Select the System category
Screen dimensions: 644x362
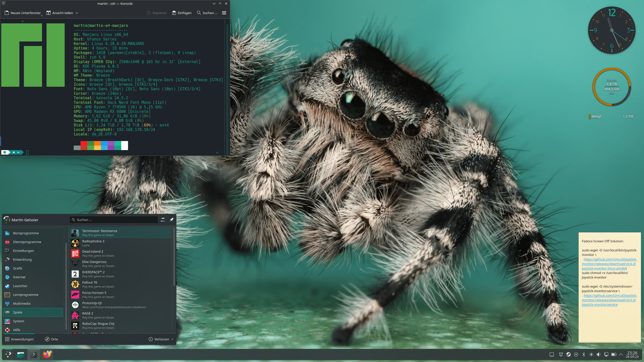click(33, 321)
